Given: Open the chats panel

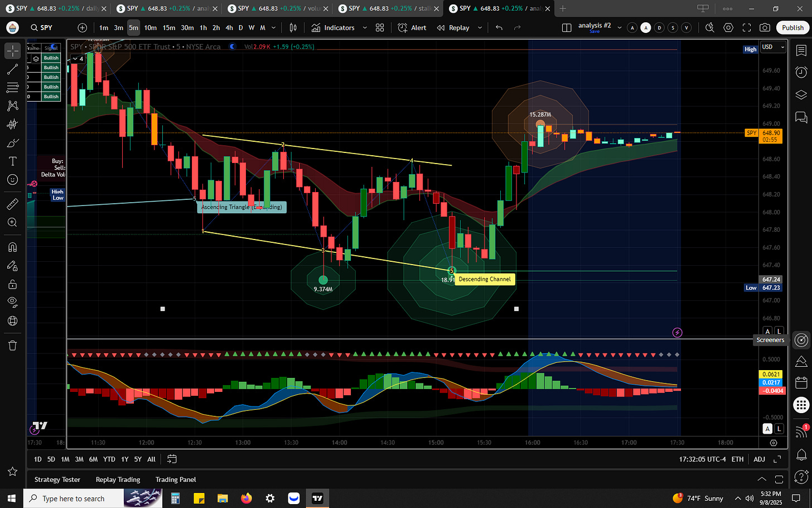Looking at the screenshot, I should tap(801, 117).
